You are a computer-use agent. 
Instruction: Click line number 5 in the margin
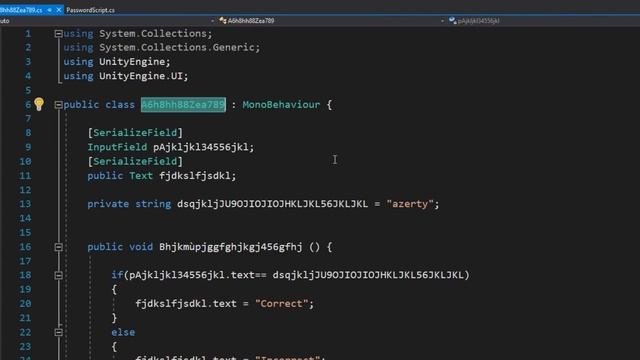tap(28, 90)
